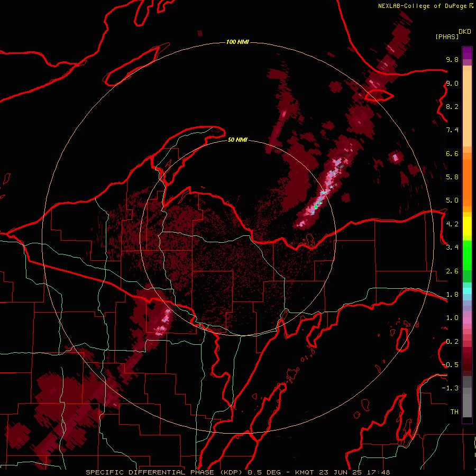
Task: Select the 5.8 scale value
Action: point(452,177)
